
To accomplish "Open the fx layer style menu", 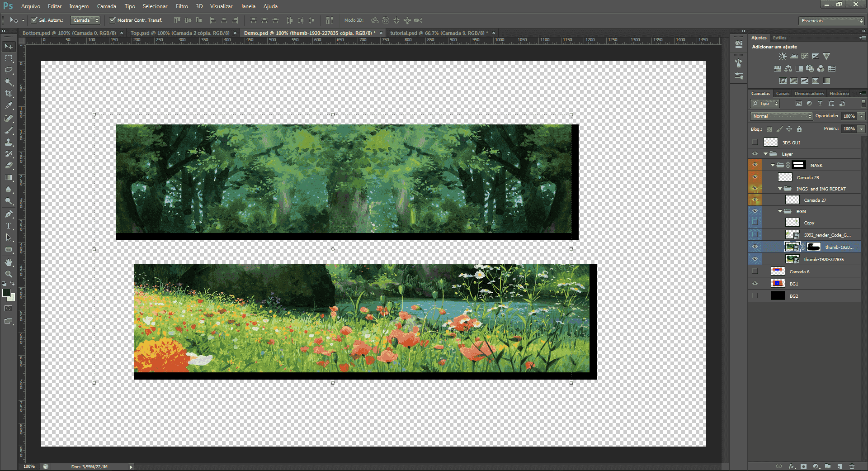I will point(792,466).
